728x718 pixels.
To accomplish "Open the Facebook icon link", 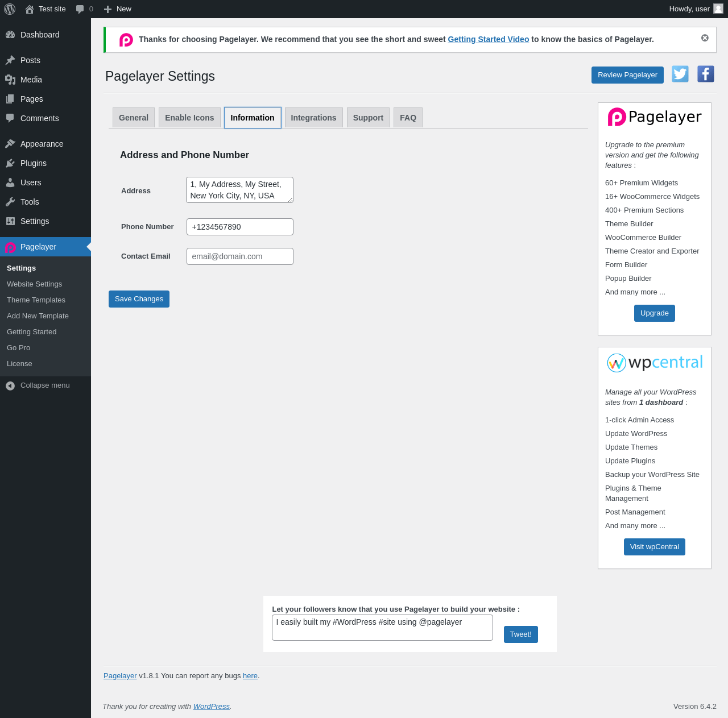I will tap(706, 74).
